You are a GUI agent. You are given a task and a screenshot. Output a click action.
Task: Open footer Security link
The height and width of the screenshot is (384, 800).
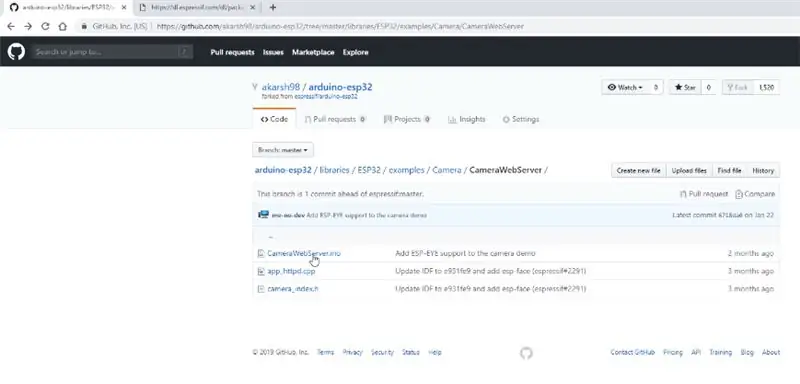(382, 352)
